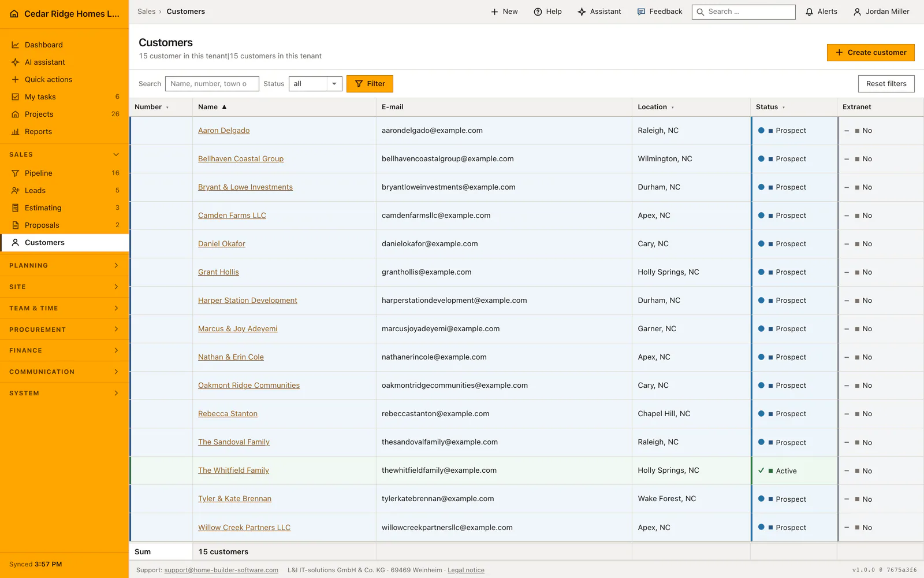Click the Quick actions plus icon
Screen dimensions: 924x578
(x=16, y=80)
